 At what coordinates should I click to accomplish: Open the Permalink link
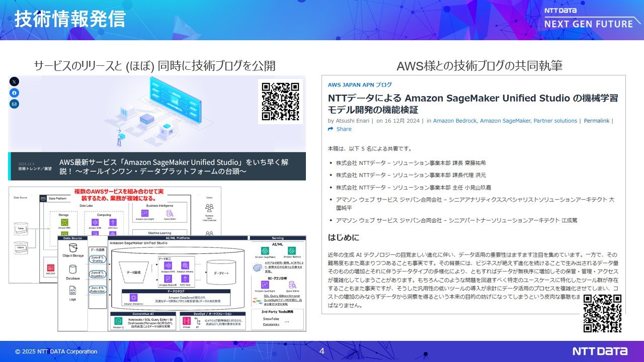pos(597,121)
